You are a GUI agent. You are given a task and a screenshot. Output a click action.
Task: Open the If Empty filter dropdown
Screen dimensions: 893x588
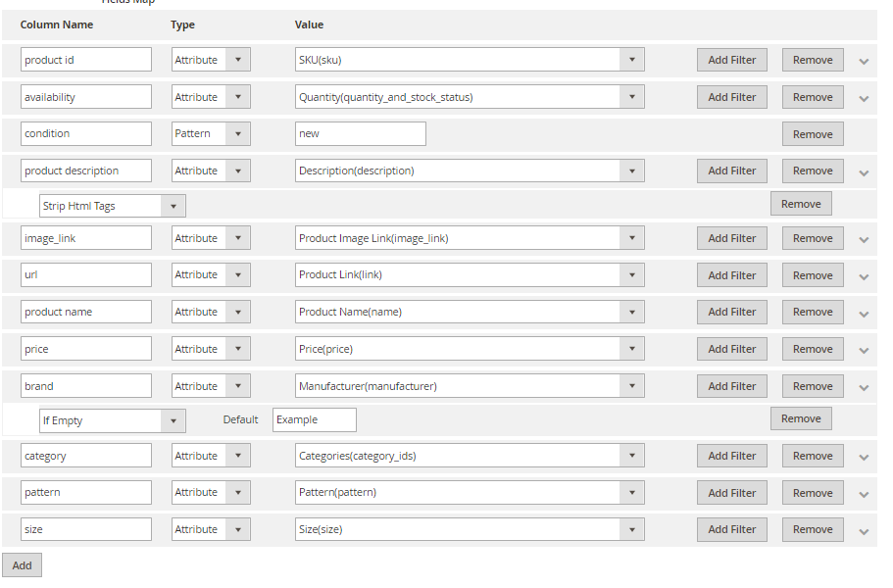click(112, 420)
